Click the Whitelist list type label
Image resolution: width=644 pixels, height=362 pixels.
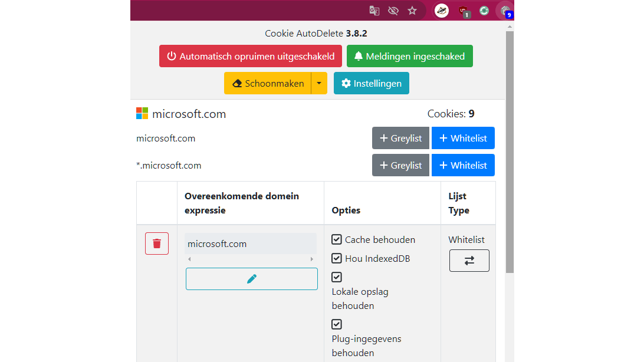pyautogui.click(x=466, y=240)
